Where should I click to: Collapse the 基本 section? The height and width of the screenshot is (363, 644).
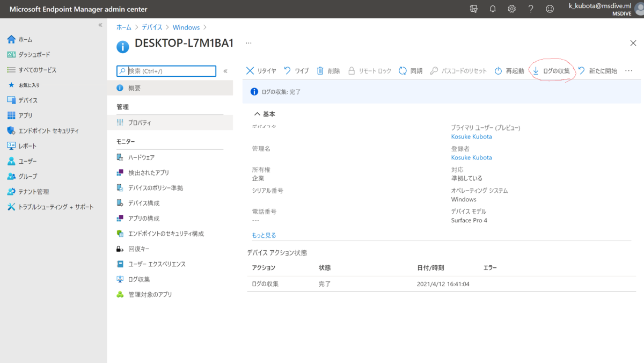point(264,114)
